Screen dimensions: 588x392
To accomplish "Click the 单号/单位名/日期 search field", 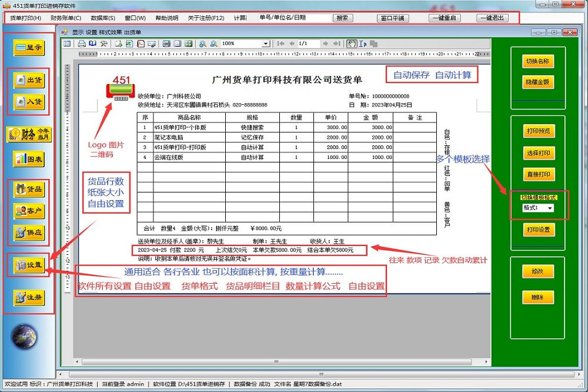I will pos(295,18).
